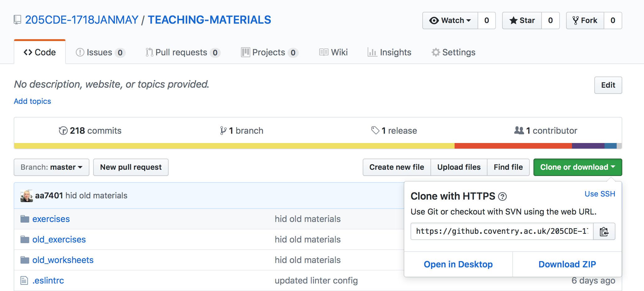Click the .eslintrc file icon
The height and width of the screenshot is (291, 644).
tap(24, 281)
